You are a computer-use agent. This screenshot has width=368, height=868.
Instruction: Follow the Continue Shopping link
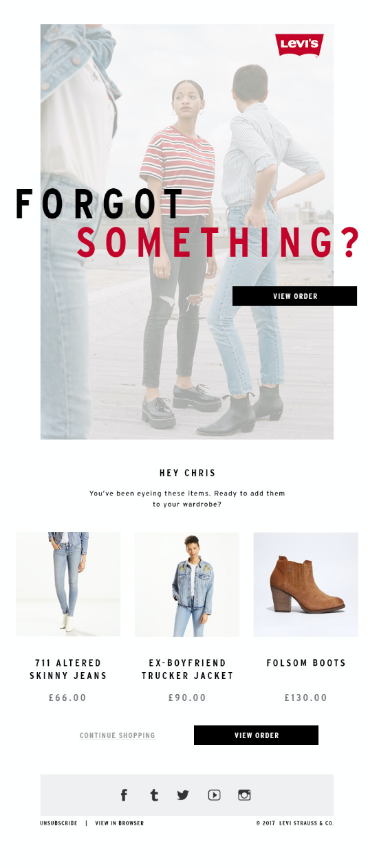coord(118,735)
